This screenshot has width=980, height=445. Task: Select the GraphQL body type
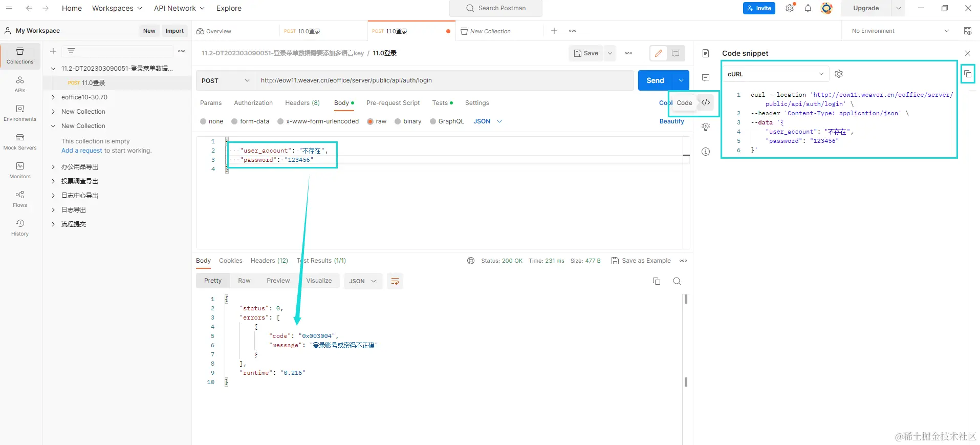point(447,121)
